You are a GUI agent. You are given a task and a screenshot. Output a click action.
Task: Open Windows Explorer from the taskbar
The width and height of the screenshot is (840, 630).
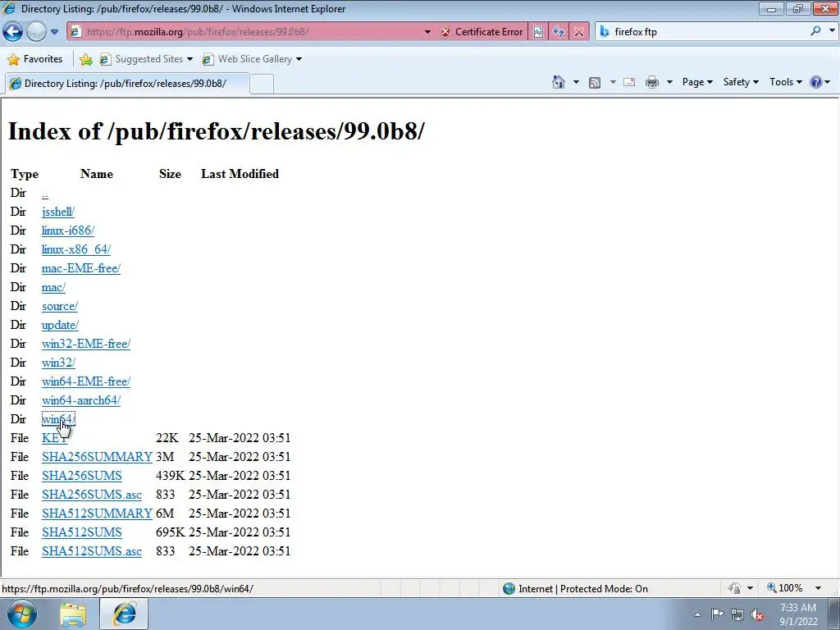pos(73,614)
